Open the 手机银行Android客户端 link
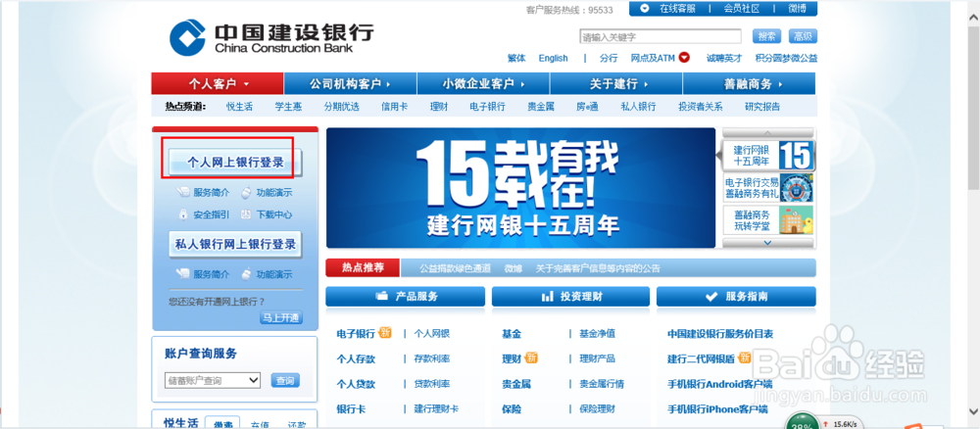The width and height of the screenshot is (980, 429). coord(720,384)
